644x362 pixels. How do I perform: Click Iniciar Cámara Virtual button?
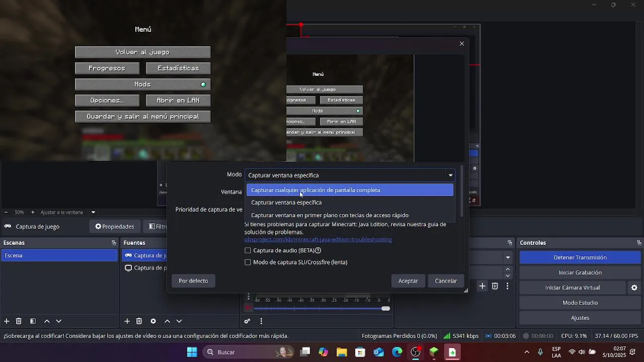tap(573, 288)
